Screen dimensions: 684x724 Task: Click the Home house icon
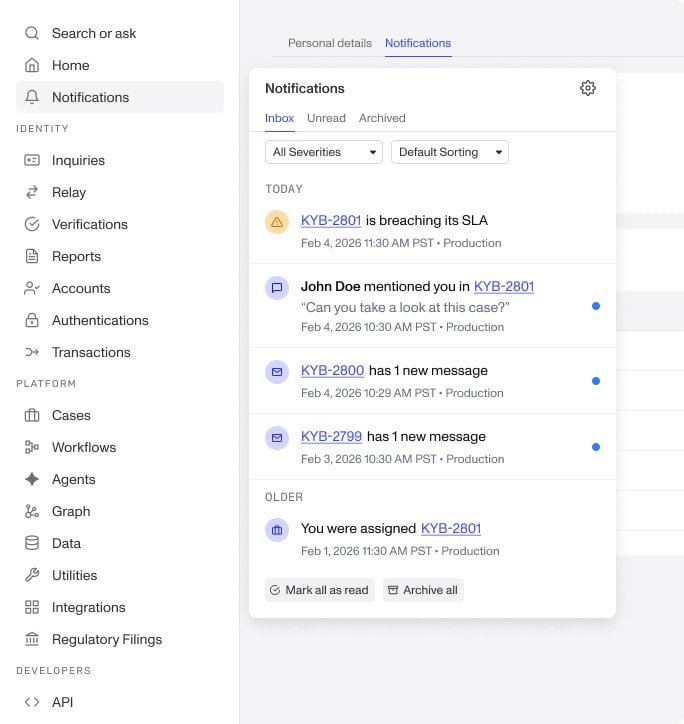coord(32,65)
